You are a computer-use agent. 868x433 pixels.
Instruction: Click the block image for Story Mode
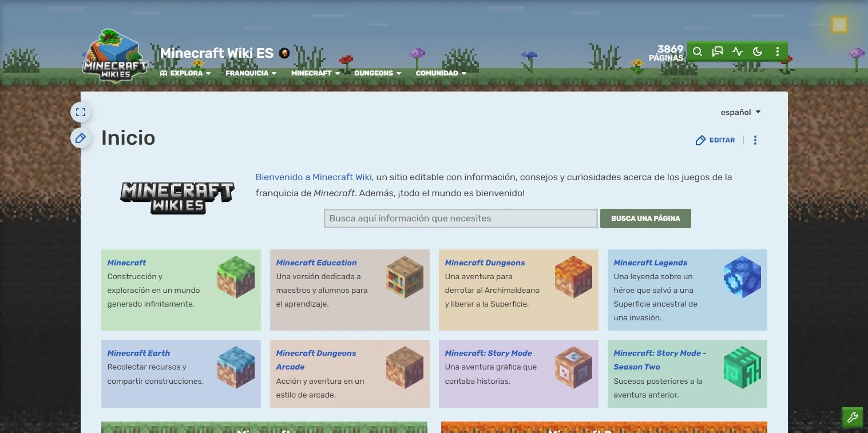click(x=573, y=367)
